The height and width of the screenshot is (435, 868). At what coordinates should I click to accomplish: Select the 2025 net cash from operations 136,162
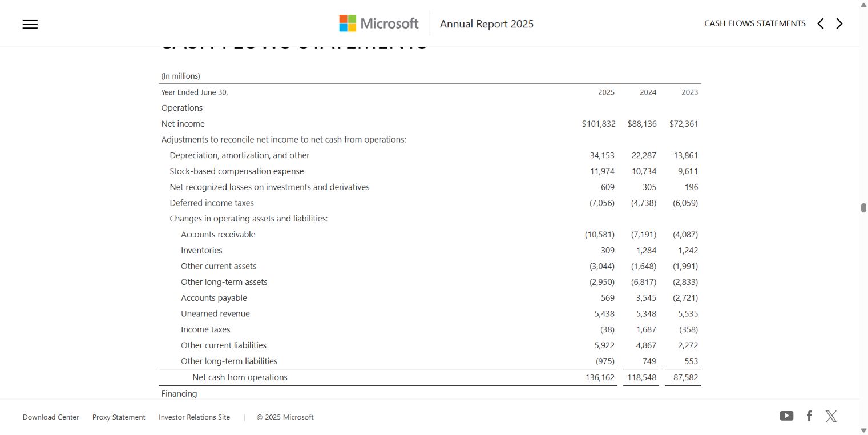click(600, 377)
